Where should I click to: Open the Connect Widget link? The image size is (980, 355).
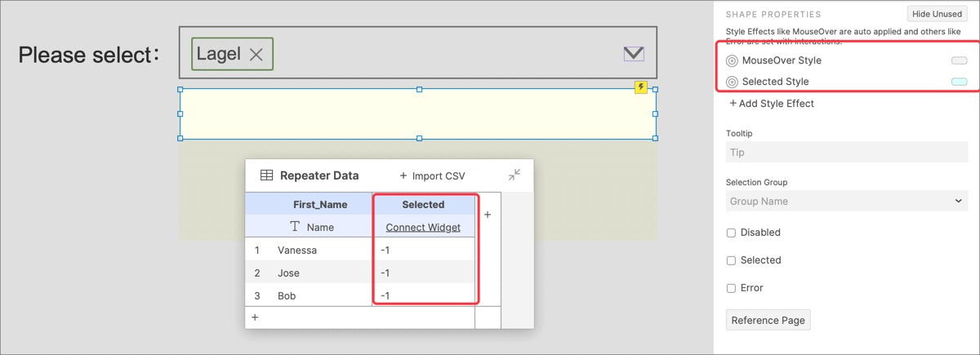pos(423,228)
